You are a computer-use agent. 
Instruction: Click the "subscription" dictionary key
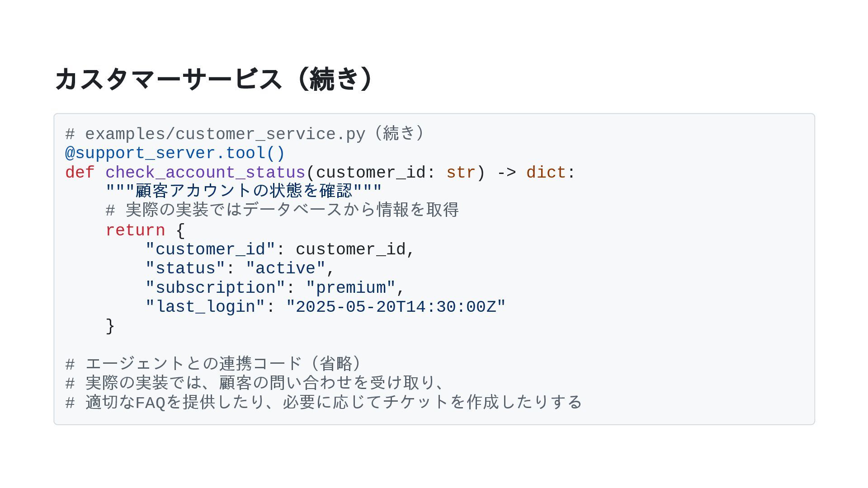[x=215, y=288]
